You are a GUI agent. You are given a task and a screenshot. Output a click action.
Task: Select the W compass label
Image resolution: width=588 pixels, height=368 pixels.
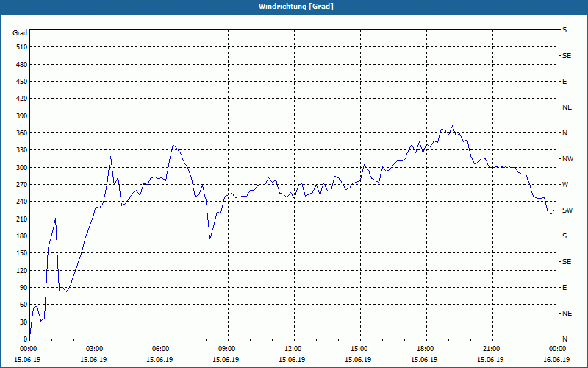pos(565,185)
